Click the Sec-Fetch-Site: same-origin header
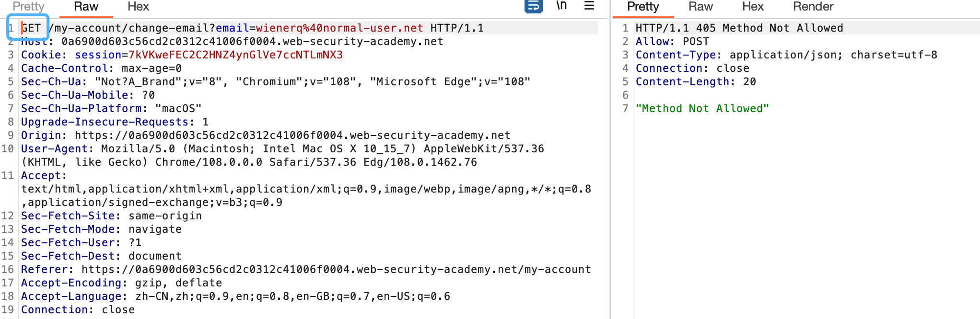Screen dimensions: 980x319 111,216
